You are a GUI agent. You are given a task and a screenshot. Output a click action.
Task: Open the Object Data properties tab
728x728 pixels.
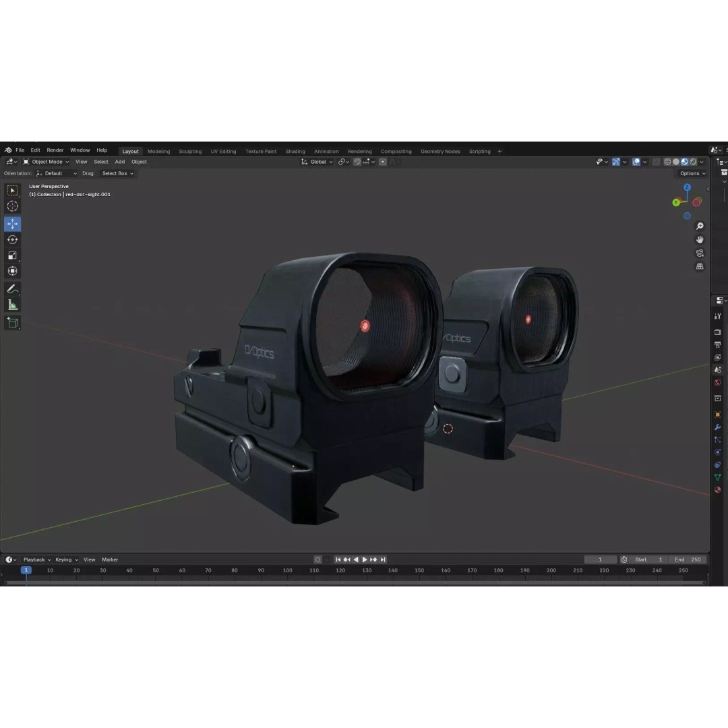(x=718, y=477)
